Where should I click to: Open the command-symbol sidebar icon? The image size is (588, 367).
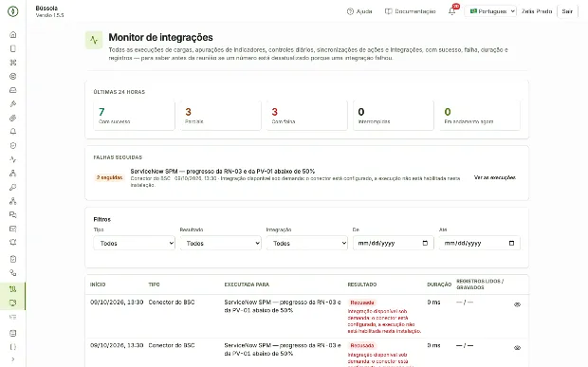coord(12,63)
